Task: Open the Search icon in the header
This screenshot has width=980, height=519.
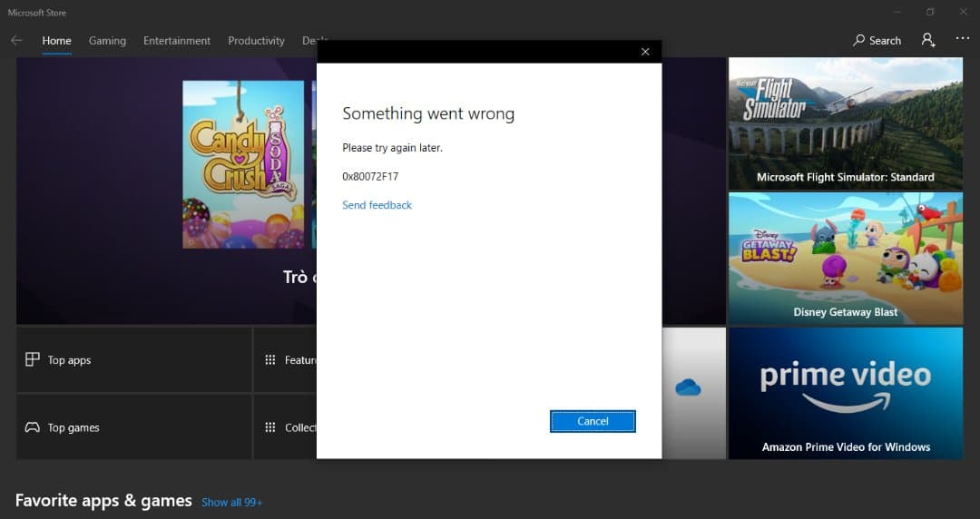Action: [x=877, y=40]
